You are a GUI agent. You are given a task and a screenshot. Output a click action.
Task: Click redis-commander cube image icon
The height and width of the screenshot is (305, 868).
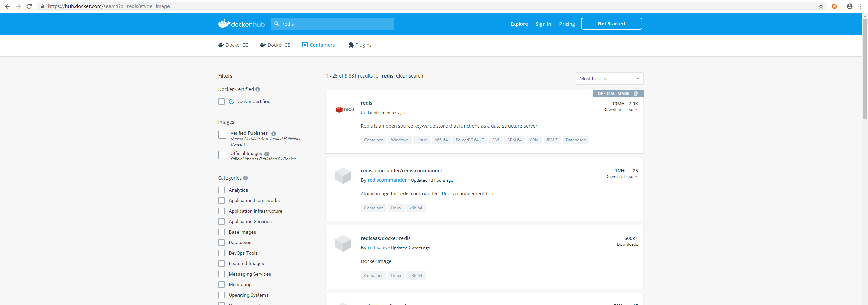point(343,176)
